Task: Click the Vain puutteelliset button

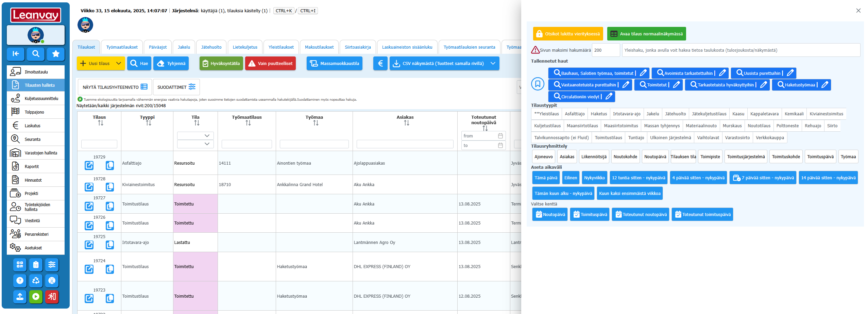Action: pyautogui.click(x=270, y=64)
